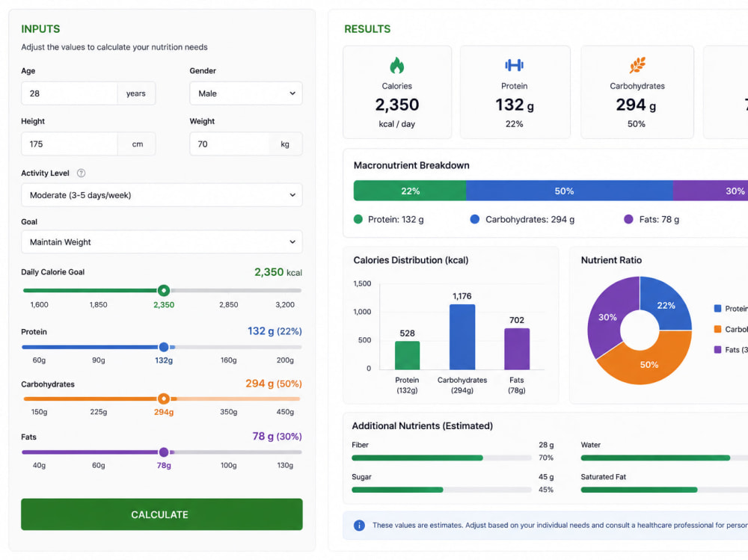The width and height of the screenshot is (748, 560).
Task: Click the "45 g" Sugar amount
Action: pos(546,477)
